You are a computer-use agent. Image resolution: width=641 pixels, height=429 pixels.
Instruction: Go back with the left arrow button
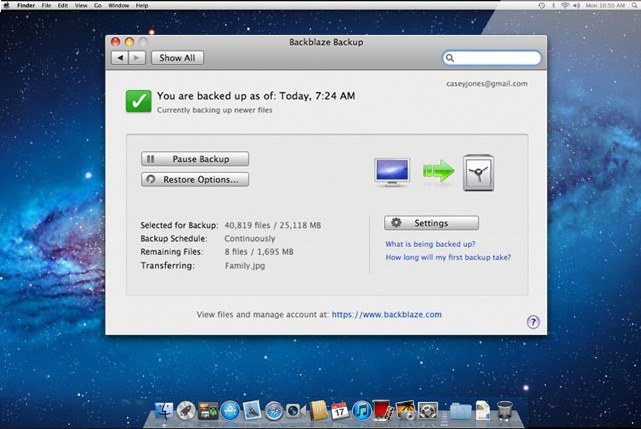click(121, 58)
